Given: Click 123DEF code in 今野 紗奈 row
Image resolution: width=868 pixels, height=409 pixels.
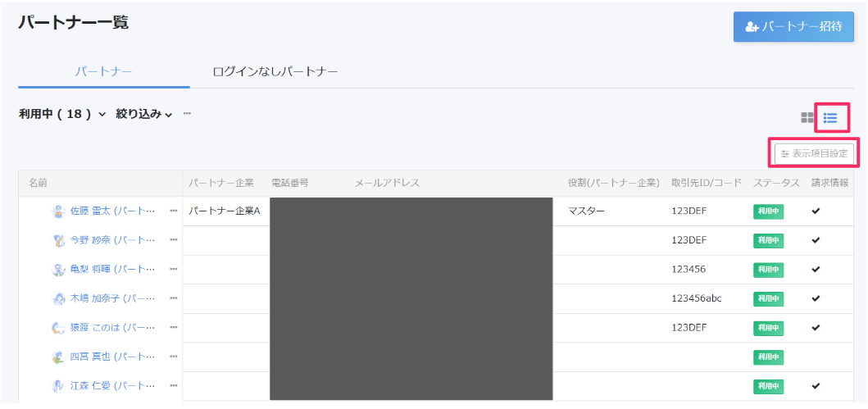Looking at the screenshot, I should click(688, 240).
